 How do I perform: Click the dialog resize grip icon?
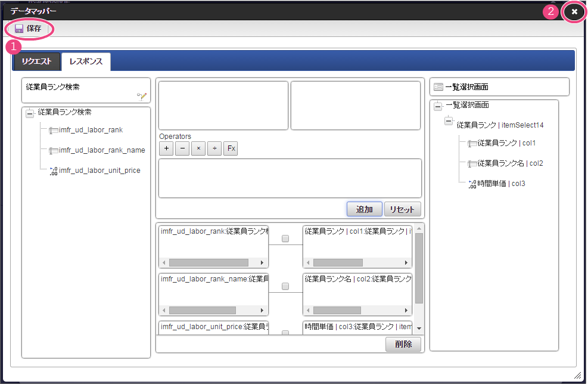[x=578, y=376]
